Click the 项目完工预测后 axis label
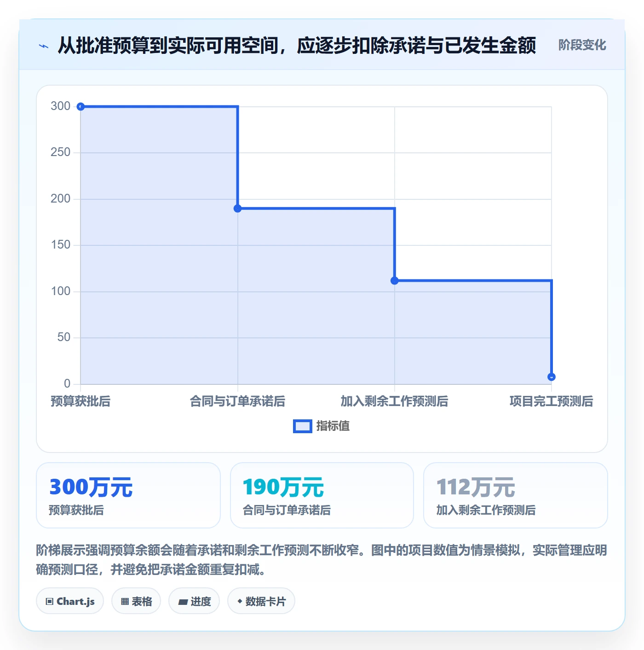 [x=551, y=401]
